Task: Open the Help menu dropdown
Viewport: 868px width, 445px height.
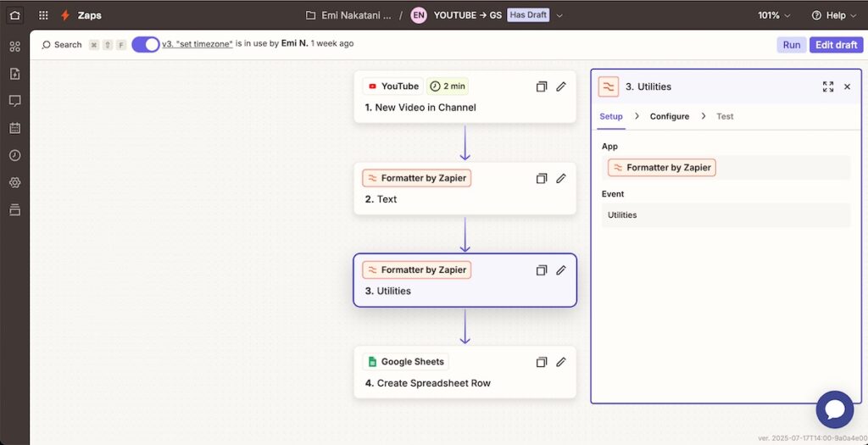Action: coord(834,15)
